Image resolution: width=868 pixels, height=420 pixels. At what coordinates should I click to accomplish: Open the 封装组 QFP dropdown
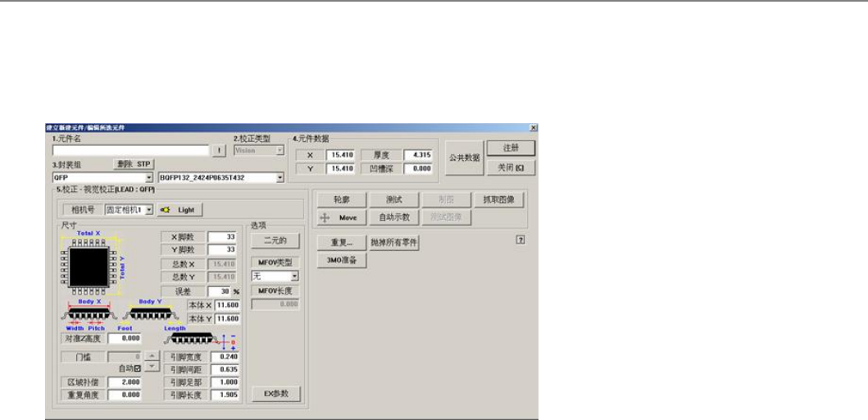coord(149,178)
